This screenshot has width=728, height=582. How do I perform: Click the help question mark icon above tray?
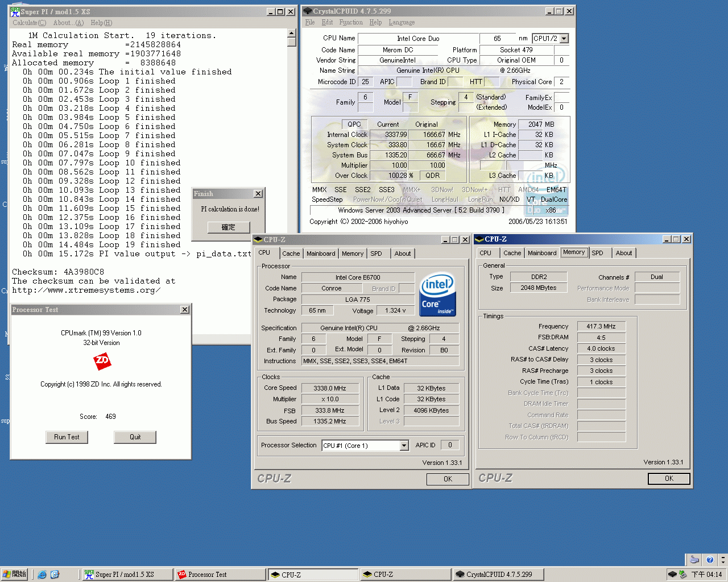pos(709,560)
